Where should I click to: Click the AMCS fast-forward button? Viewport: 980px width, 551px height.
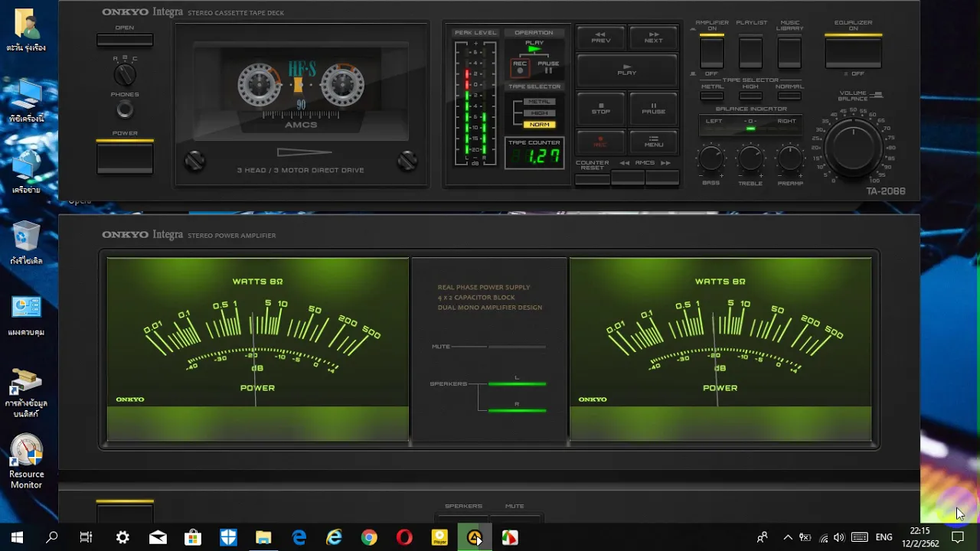[x=661, y=178]
